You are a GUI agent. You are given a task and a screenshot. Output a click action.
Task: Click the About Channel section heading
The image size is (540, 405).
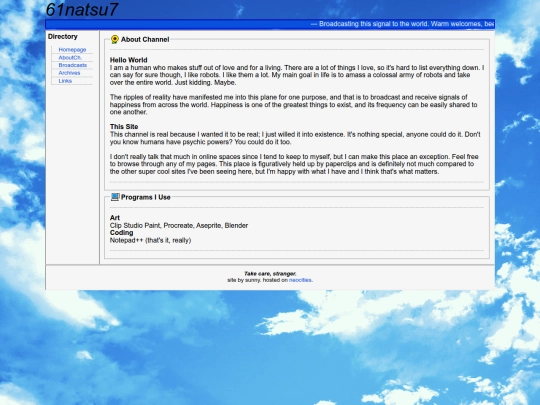145,40
